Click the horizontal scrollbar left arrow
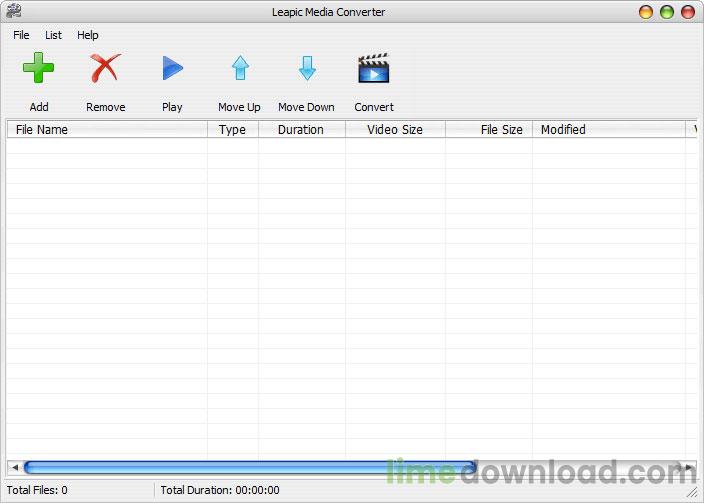The image size is (704, 503). (x=14, y=467)
